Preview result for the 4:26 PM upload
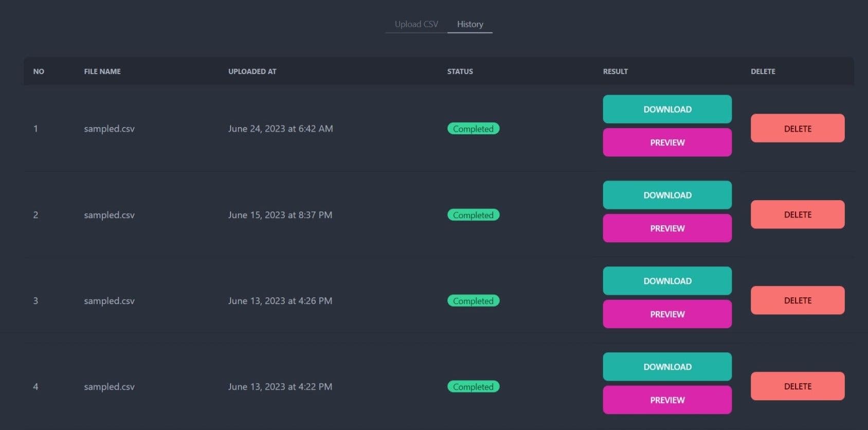 [x=667, y=314]
